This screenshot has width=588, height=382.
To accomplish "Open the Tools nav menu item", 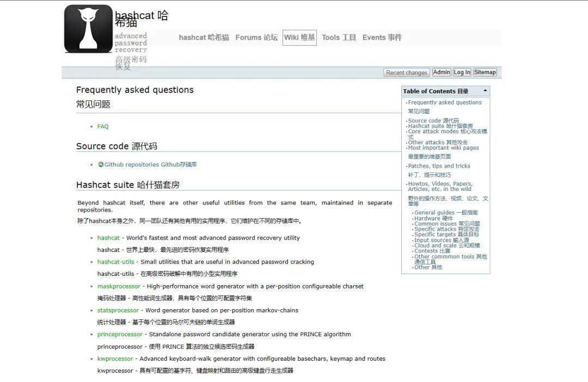I will pos(339,38).
